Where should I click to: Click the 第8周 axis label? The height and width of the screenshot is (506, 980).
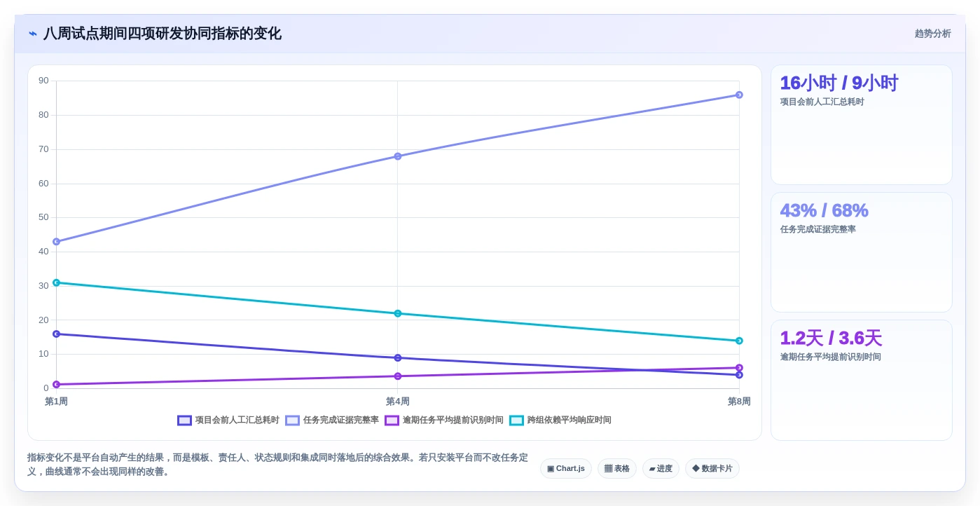point(739,402)
